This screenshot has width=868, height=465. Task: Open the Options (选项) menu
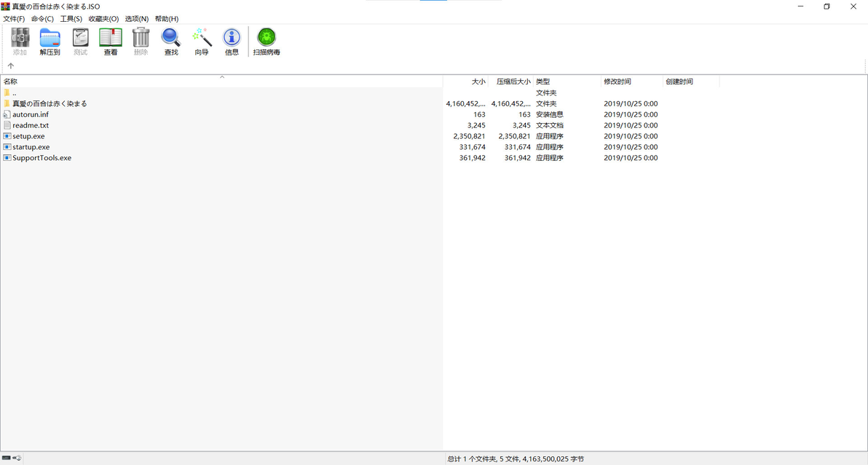(136, 19)
